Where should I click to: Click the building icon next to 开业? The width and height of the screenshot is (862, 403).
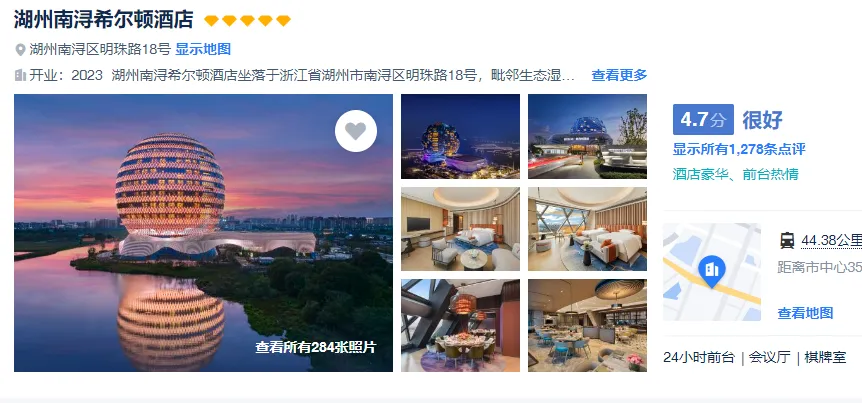click(x=20, y=75)
